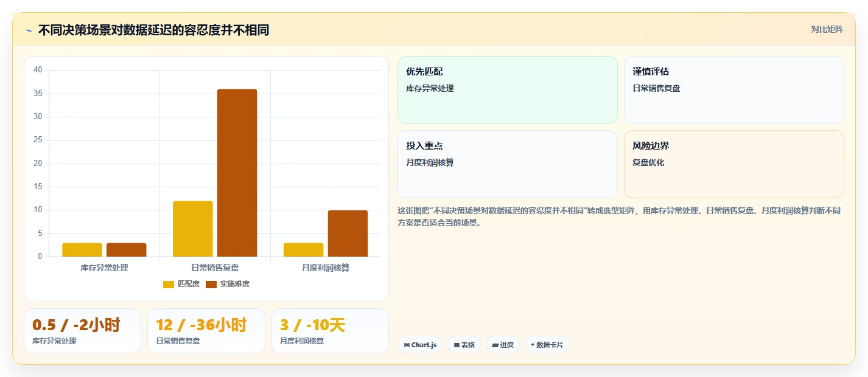Toggle the 实施难度 legend swatch
868x377 pixels.
click(x=211, y=284)
